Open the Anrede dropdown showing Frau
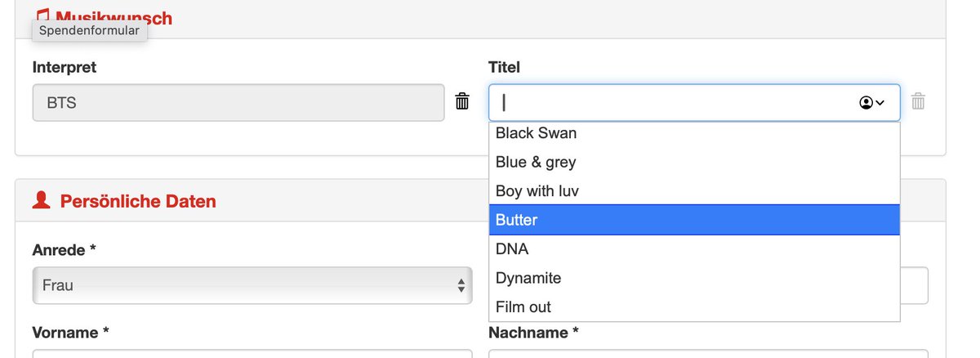Screen dimensions: 980x358 [x=252, y=285]
